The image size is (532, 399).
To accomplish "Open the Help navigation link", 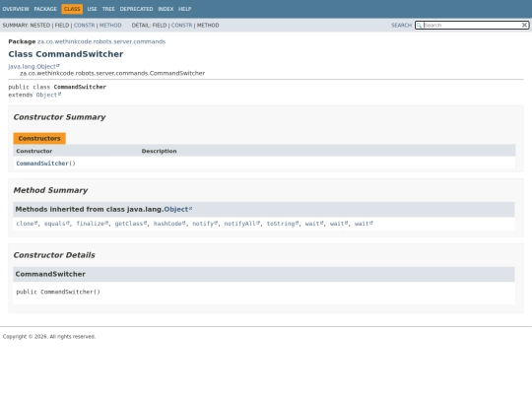I will (185, 9).
